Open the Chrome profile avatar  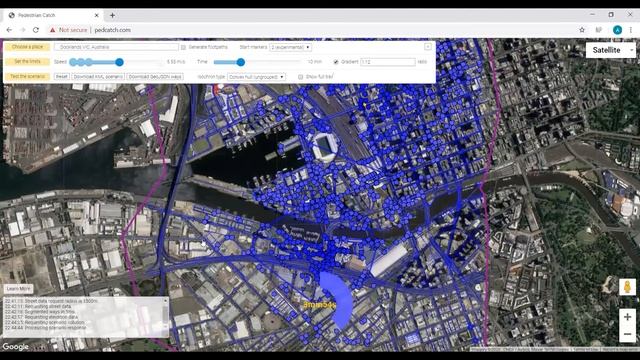pyautogui.click(x=617, y=30)
